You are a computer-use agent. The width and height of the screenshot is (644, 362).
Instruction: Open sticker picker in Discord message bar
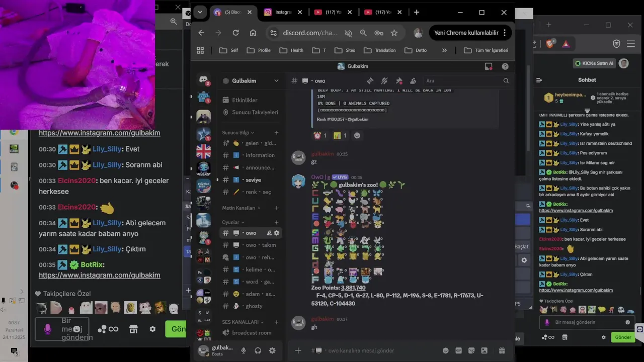tap(471, 350)
